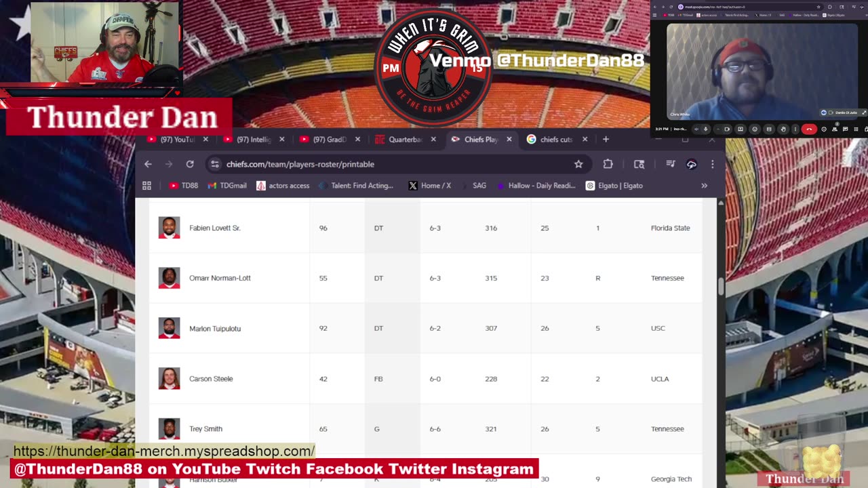The image size is (868, 488).
Task: Open the Extensions puzzle icon
Action: pyautogui.click(x=608, y=164)
